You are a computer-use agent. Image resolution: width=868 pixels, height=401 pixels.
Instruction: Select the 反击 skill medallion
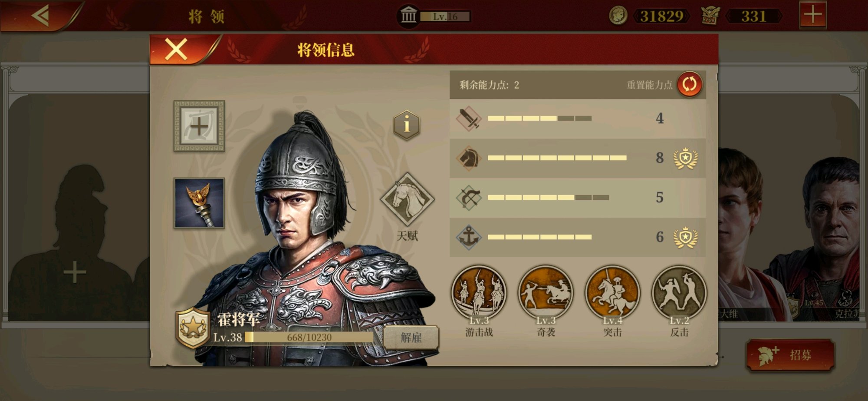(x=679, y=293)
